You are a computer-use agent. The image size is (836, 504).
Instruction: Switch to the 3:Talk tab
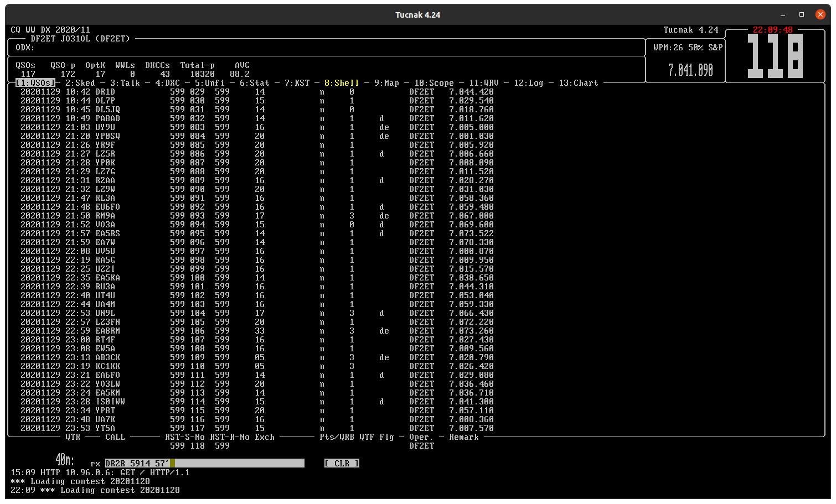(x=125, y=83)
